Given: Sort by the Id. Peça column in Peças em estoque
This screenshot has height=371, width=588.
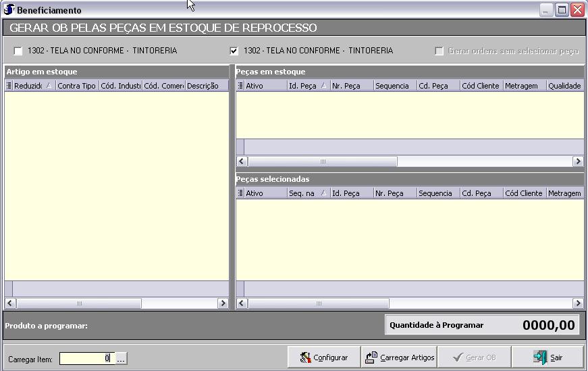Looking at the screenshot, I should (x=308, y=86).
